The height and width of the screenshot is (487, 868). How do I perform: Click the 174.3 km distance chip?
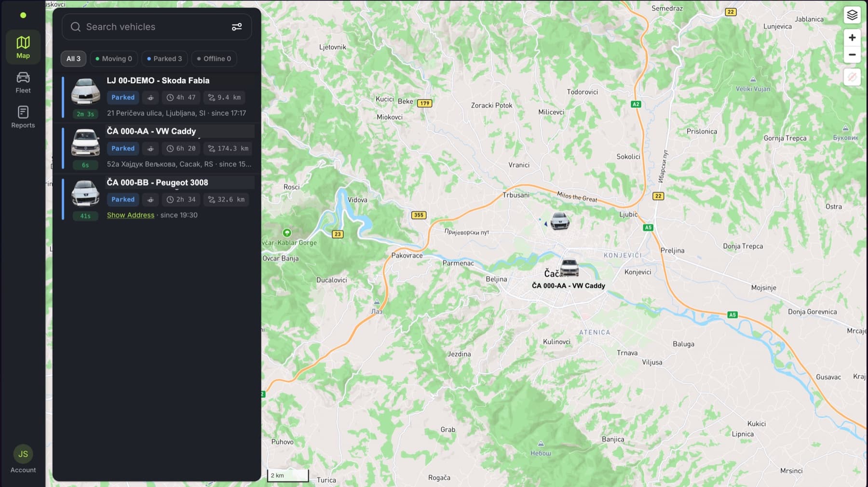pyautogui.click(x=228, y=149)
